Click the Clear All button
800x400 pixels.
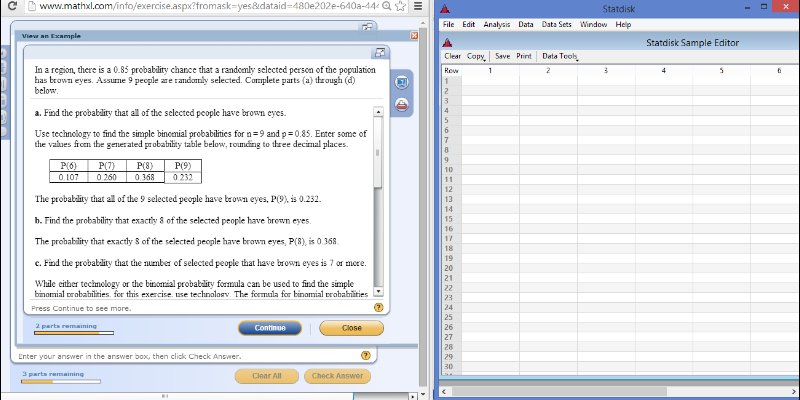pyautogui.click(x=266, y=376)
